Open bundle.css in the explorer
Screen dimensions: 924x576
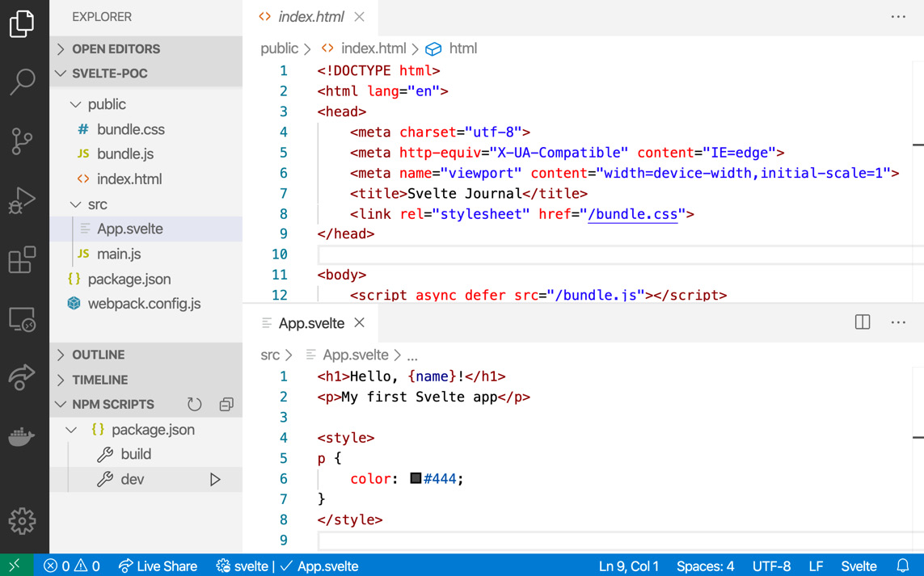point(146,129)
